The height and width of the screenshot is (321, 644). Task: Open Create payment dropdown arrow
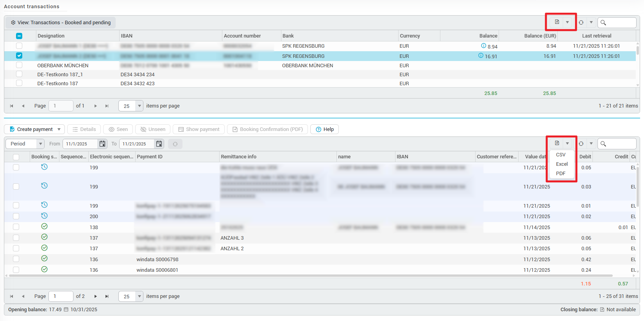click(59, 129)
